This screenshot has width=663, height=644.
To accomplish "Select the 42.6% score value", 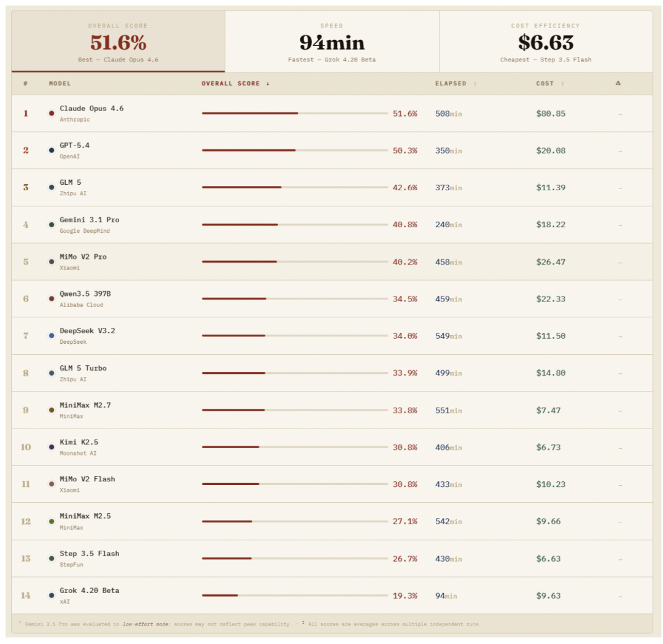I will [405, 188].
